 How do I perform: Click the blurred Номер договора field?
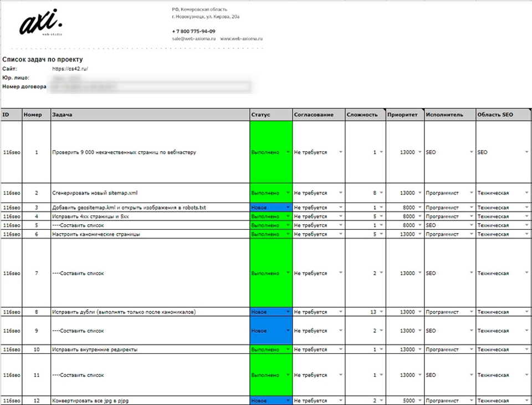point(151,87)
